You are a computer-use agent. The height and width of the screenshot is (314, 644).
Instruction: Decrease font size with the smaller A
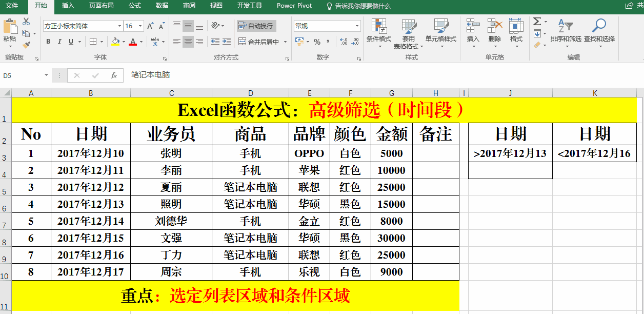[x=162, y=26]
